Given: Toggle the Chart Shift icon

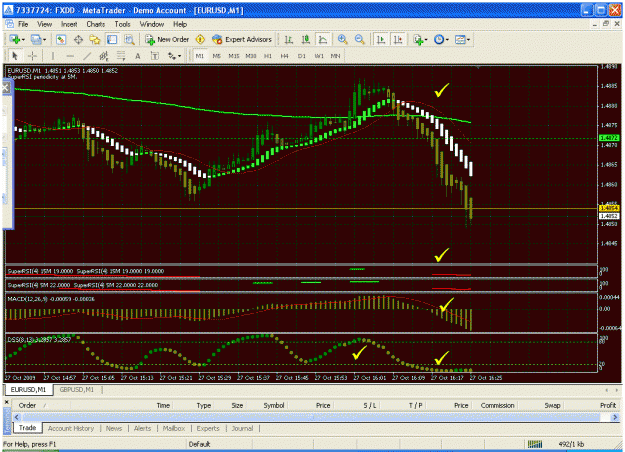Looking at the screenshot, I should pyautogui.click(x=398, y=39).
